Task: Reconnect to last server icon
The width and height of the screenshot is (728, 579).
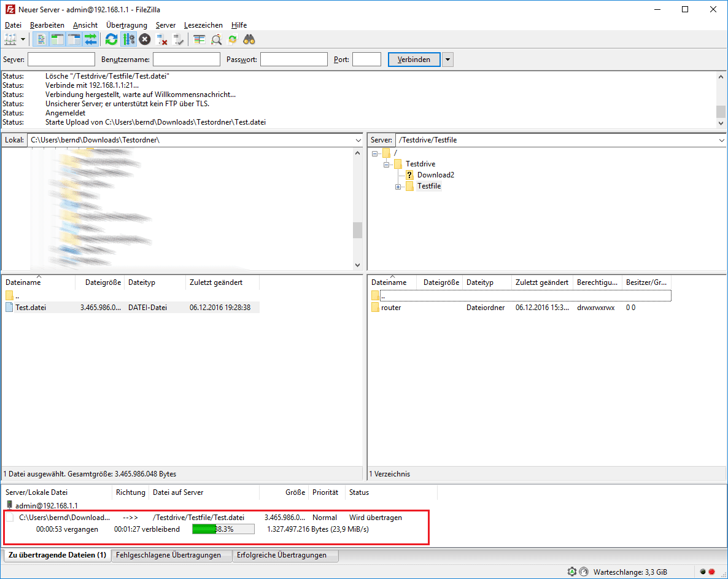Action: [178, 39]
